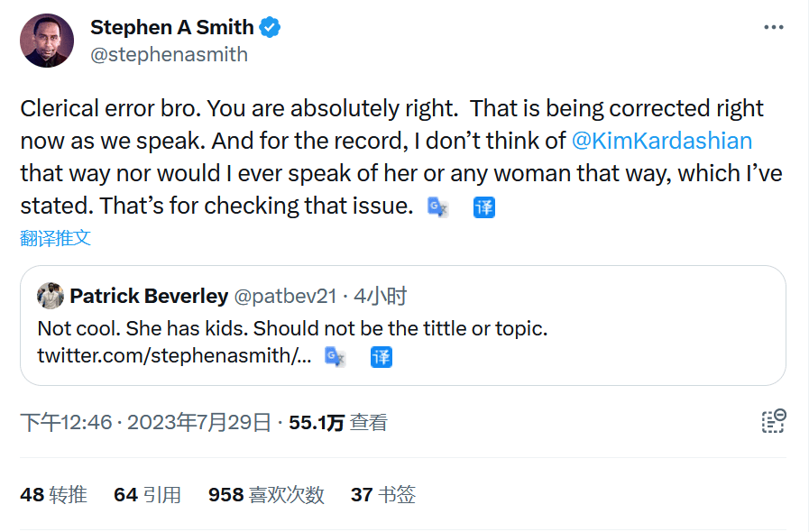Click blue translate icon in quoted tweet
The width and height of the screenshot is (809, 532).
pyautogui.click(x=382, y=356)
